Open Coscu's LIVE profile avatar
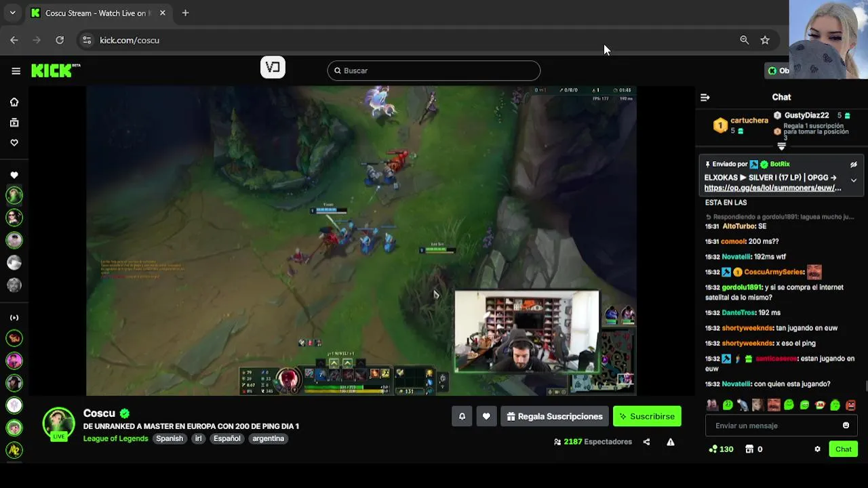Viewport: 868px width, 488px height. pyautogui.click(x=59, y=424)
